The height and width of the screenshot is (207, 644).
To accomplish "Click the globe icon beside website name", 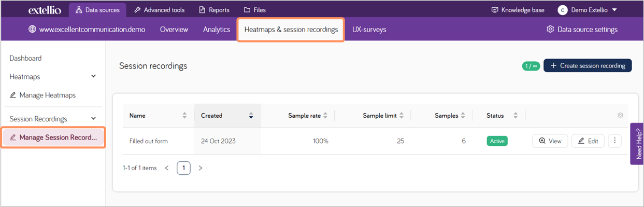I will click(32, 30).
